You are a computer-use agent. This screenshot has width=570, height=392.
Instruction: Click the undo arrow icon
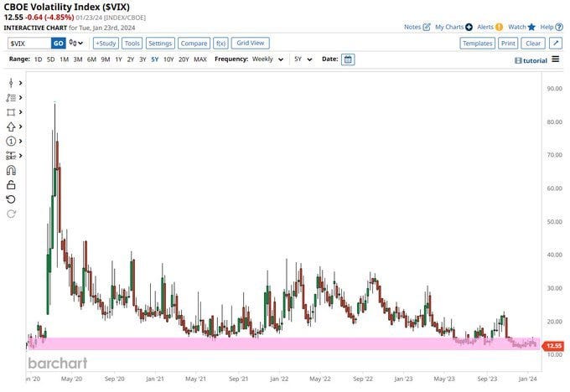[x=11, y=199]
